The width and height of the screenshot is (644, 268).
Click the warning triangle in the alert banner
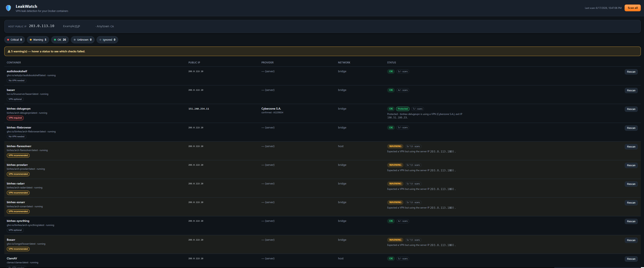(x=9, y=52)
